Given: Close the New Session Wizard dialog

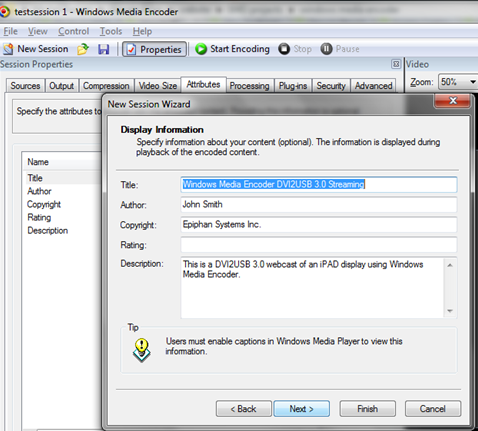Looking at the screenshot, I should tap(453, 101).
